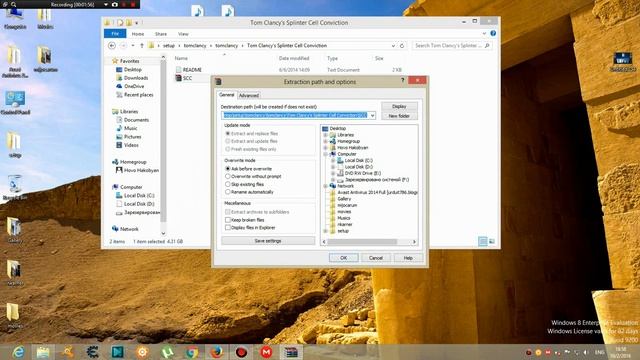Click the red record taskbar icon
Screen dimensions: 640x360
[241, 352]
